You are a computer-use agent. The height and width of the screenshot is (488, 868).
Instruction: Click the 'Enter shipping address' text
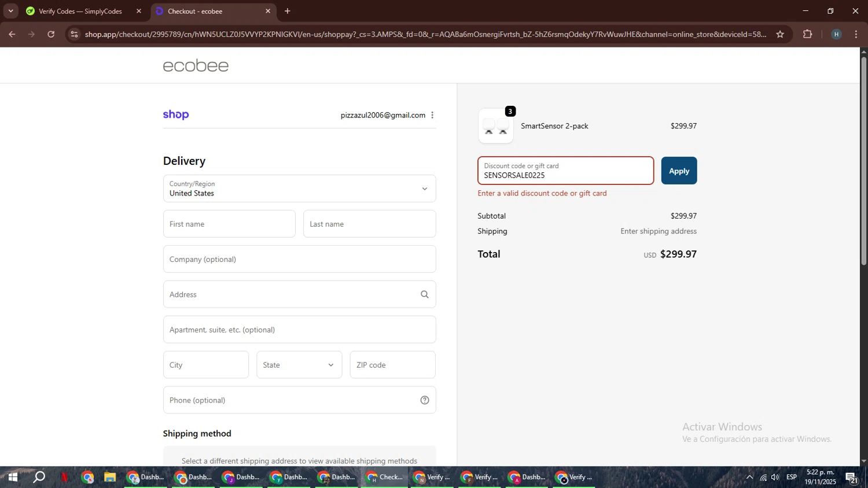click(x=659, y=231)
